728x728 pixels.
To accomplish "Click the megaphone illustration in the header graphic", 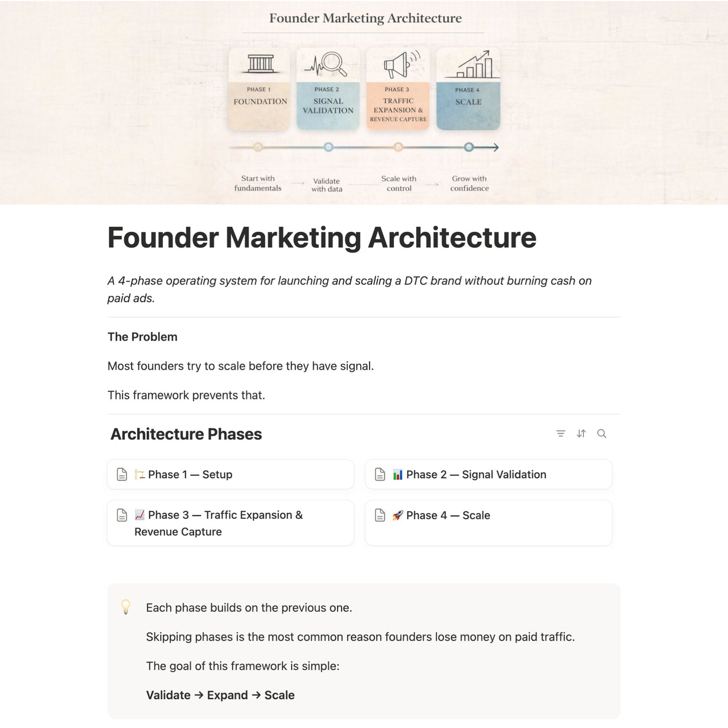I will pyautogui.click(x=396, y=63).
